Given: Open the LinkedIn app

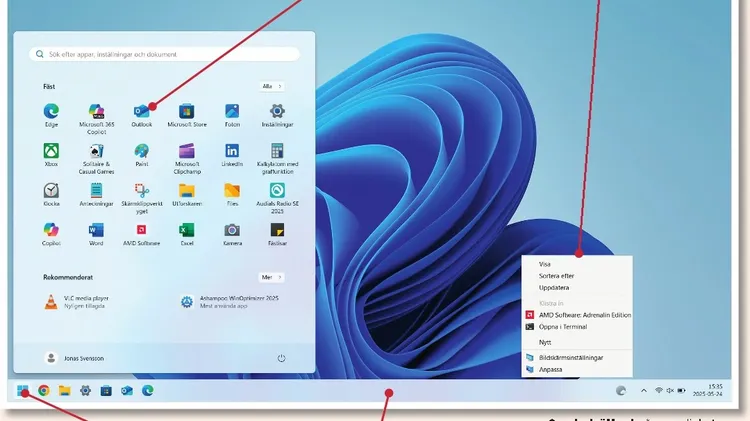Looking at the screenshot, I should (232, 155).
